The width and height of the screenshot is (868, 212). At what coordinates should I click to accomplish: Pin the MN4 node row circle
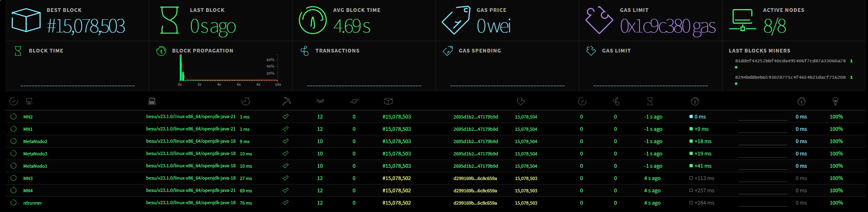[14, 190]
